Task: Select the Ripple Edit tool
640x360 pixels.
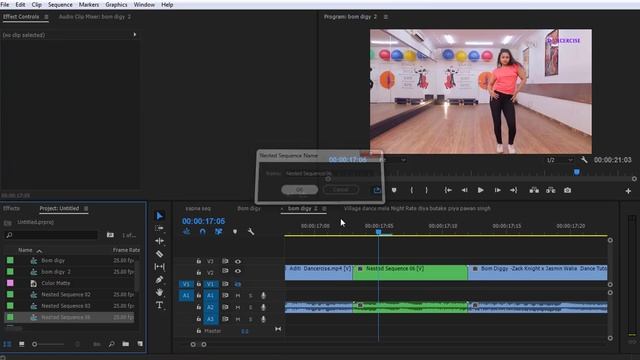Action: pos(160,241)
